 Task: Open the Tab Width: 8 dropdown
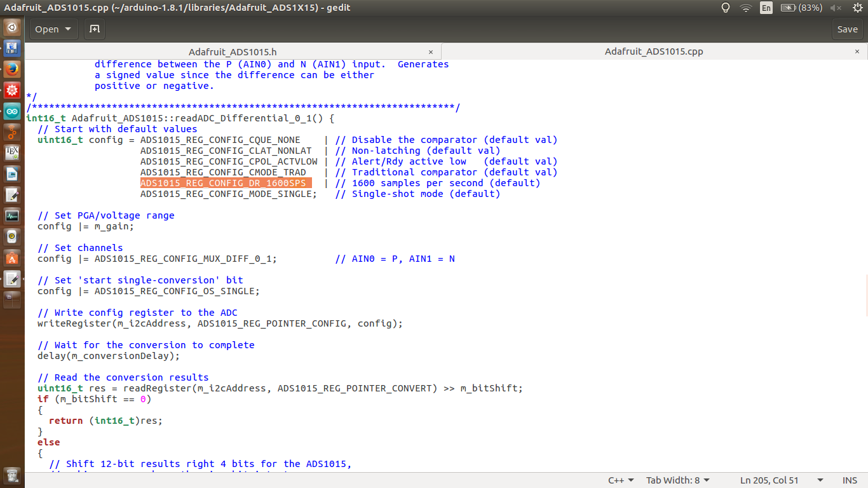pyautogui.click(x=677, y=480)
